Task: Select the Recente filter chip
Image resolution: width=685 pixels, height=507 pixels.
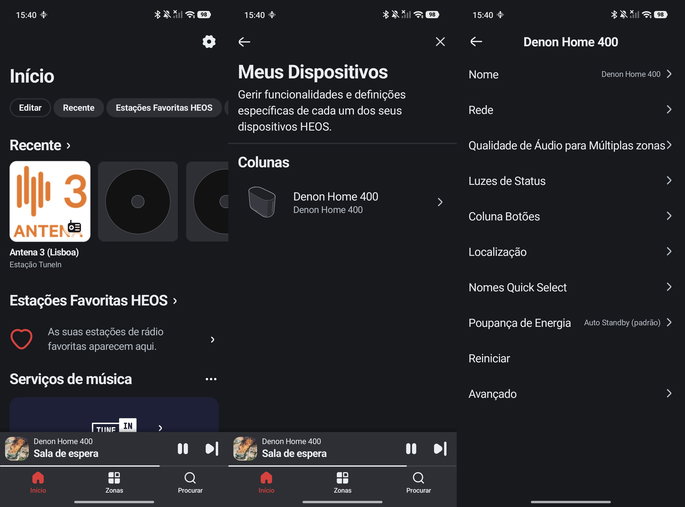Action: point(79,108)
